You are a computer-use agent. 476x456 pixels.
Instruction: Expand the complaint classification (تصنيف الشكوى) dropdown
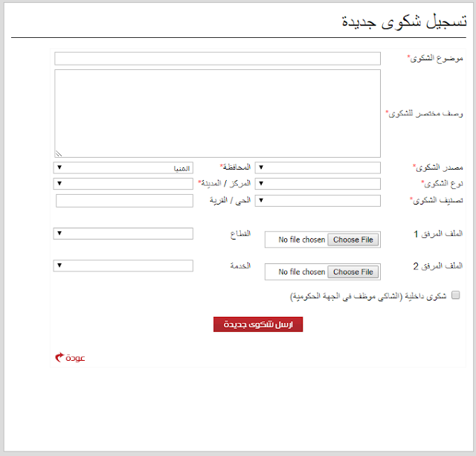point(318,201)
